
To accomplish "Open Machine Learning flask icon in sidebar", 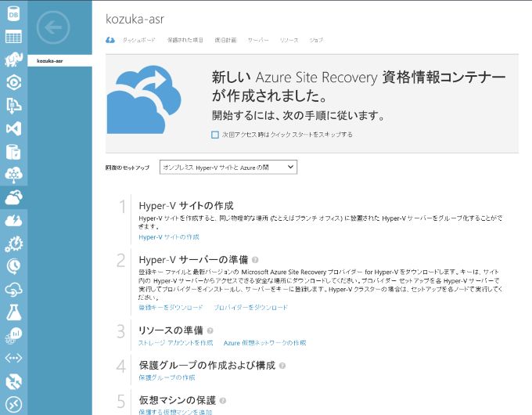I will pos(13,312).
